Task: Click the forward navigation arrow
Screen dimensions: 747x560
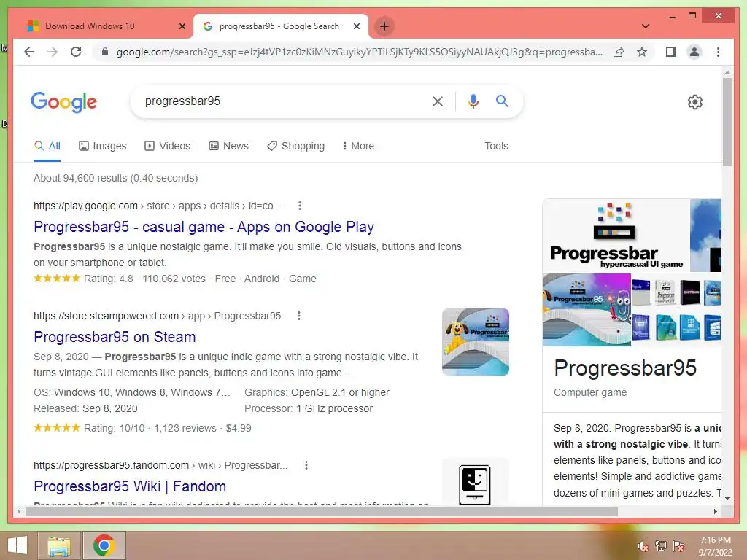Action: point(53,52)
